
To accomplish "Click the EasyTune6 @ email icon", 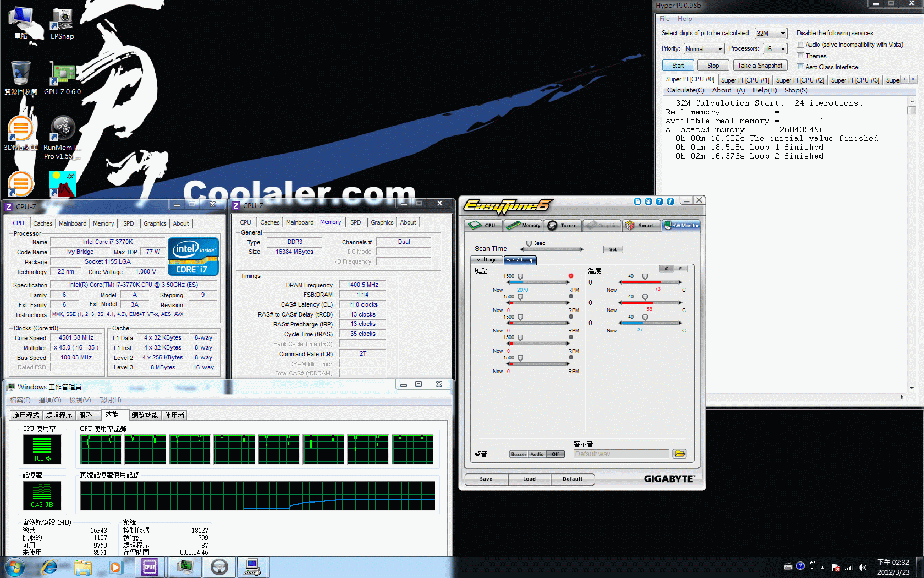I will pos(648,201).
